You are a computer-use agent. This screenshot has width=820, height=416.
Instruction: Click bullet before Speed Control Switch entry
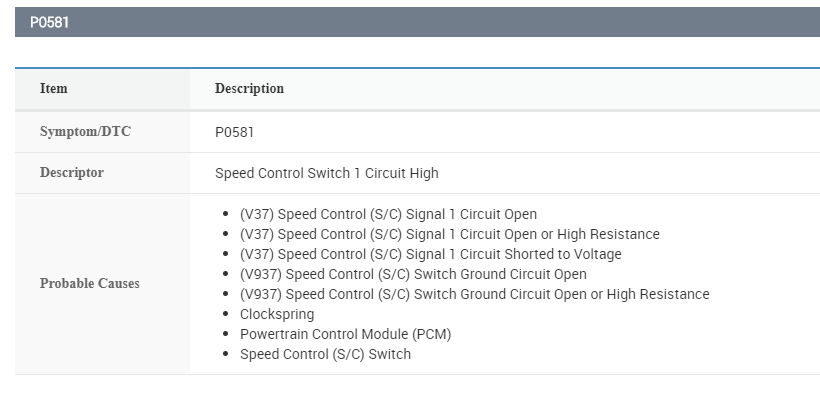click(228, 354)
